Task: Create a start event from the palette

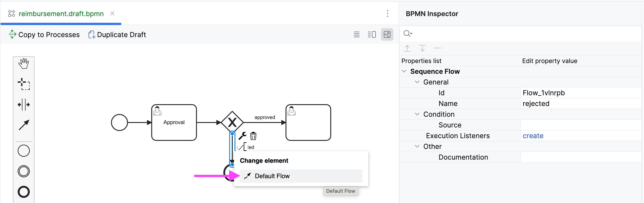Action: pos(24,150)
